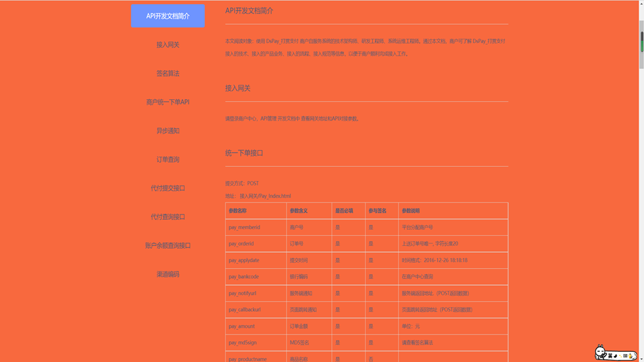Open the 渠道编码 sidebar entry
The image size is (644, 362).
(x=168, y=274)
